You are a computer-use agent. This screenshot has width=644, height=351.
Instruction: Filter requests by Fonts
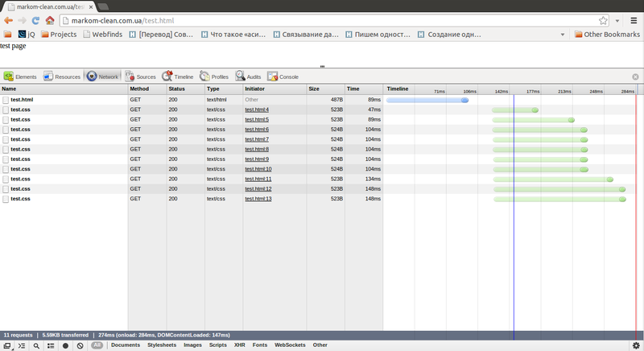coord(259,345)
